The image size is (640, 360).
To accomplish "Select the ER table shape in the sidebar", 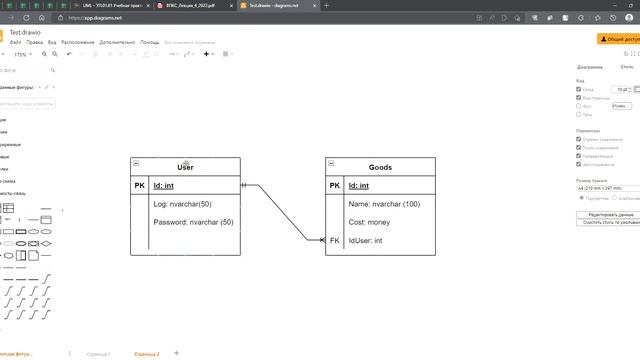I will 9,208.
